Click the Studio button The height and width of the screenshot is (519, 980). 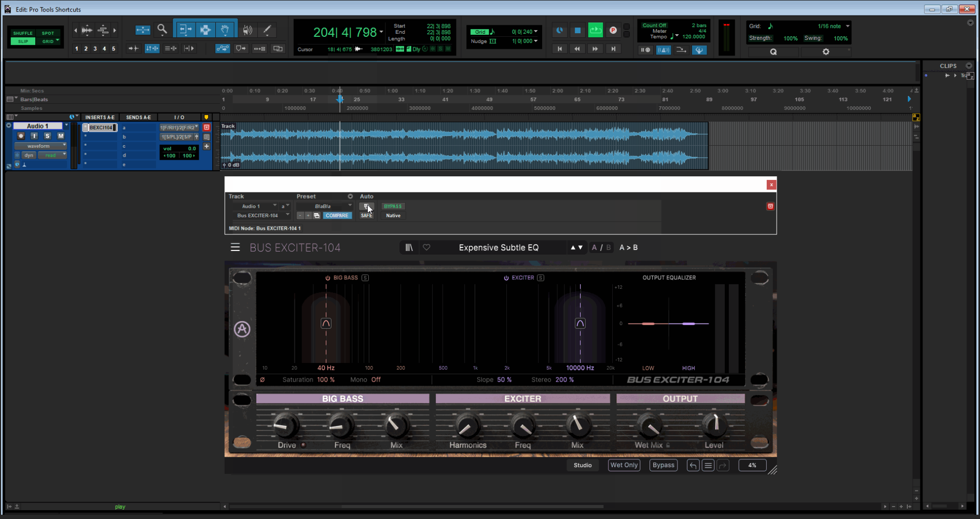point(583,465)
